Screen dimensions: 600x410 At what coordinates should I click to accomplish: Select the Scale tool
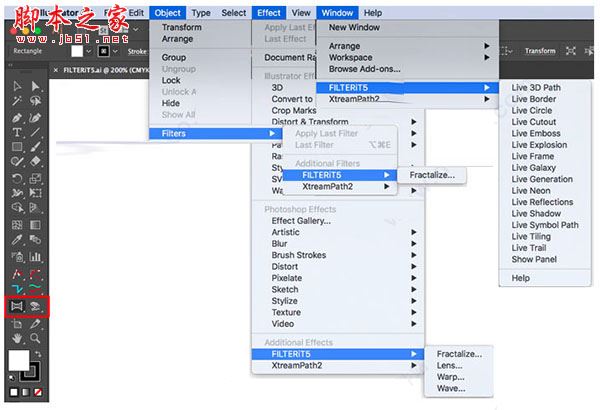(x=35, y=178)
